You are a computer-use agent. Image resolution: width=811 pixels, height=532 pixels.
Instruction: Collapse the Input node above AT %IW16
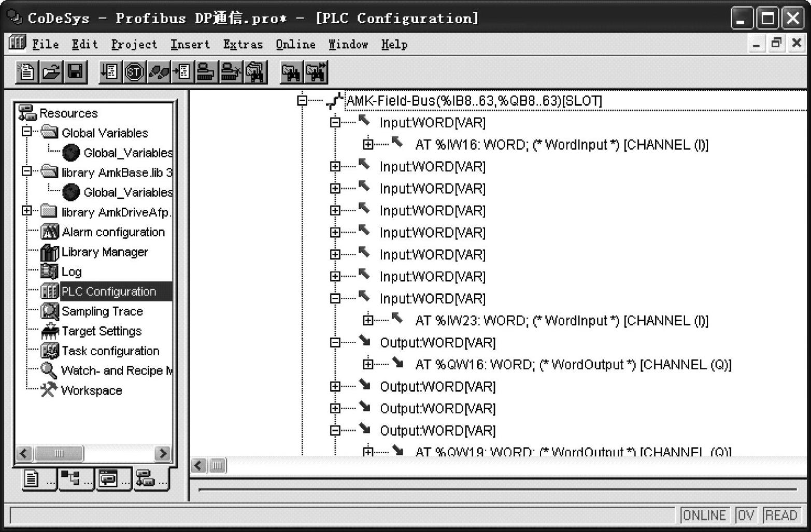coord(335,122)
